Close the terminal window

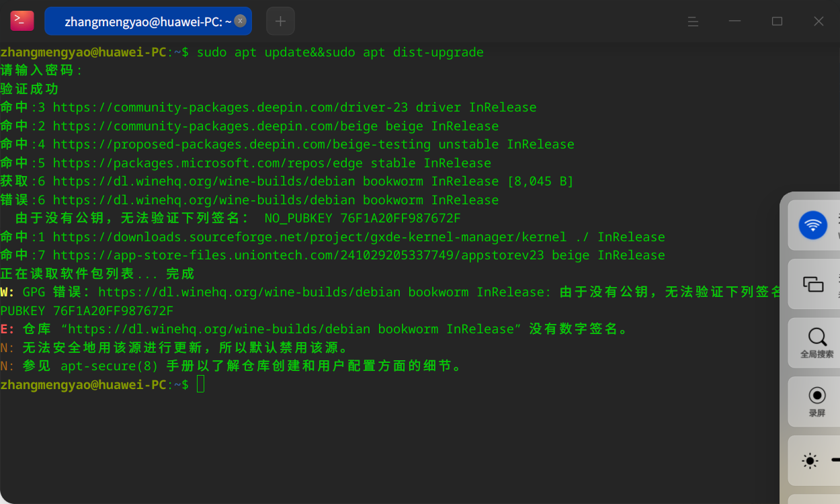[818, 22]
